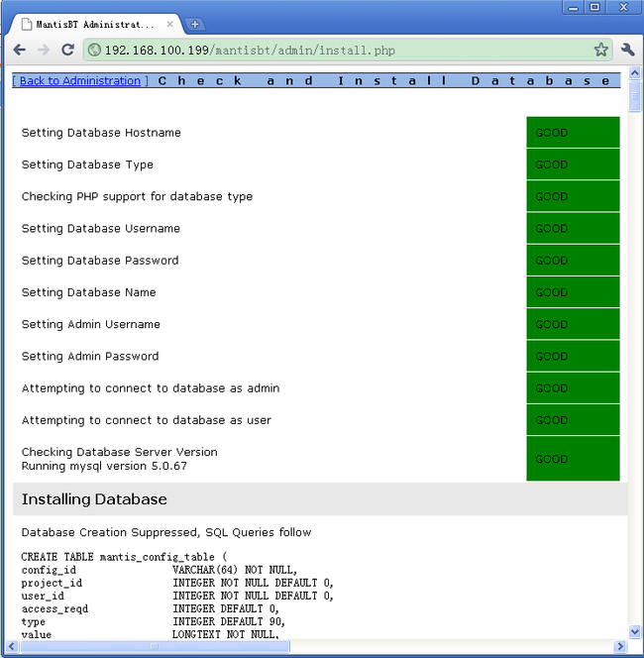Image resolution: width=644 pixels, height=658 pixels.
Task: Close the MantisBT Administration tab
Action: tap(169, 25)
